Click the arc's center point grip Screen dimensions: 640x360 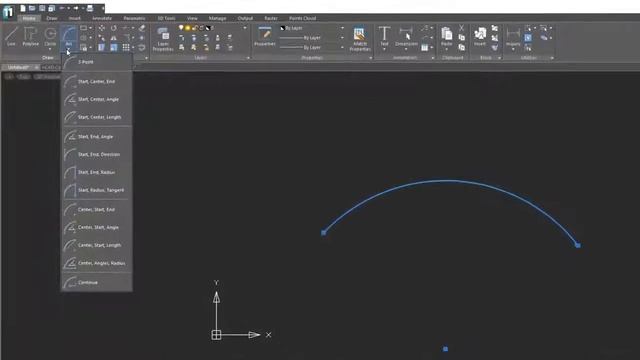pyautogui.click(x=445, y=349)
